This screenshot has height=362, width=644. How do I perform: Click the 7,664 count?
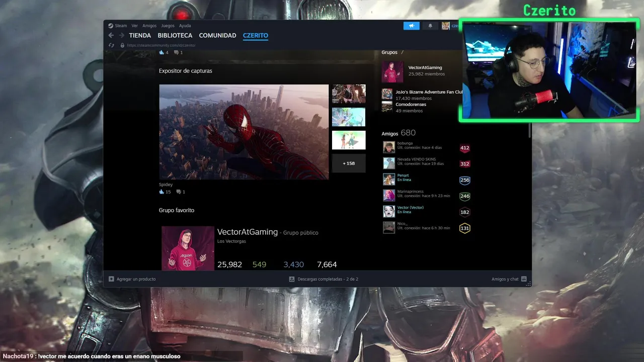tap(327, 264)
